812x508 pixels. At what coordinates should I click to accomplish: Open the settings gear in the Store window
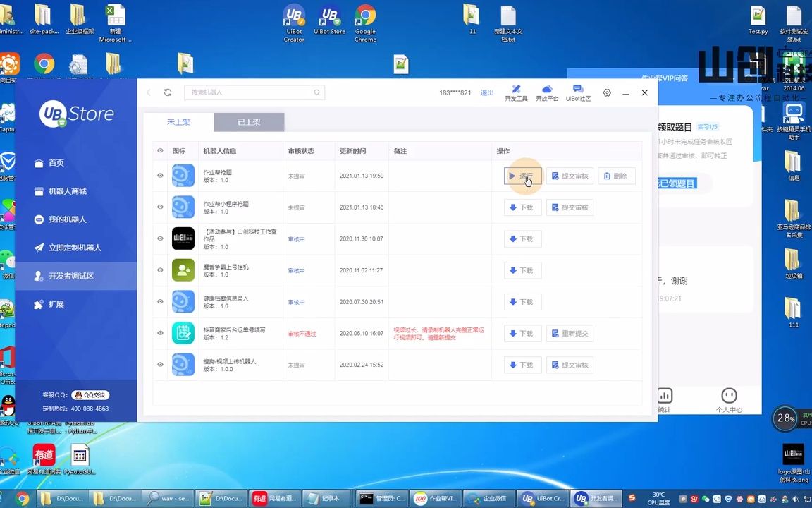pos(607,92)
